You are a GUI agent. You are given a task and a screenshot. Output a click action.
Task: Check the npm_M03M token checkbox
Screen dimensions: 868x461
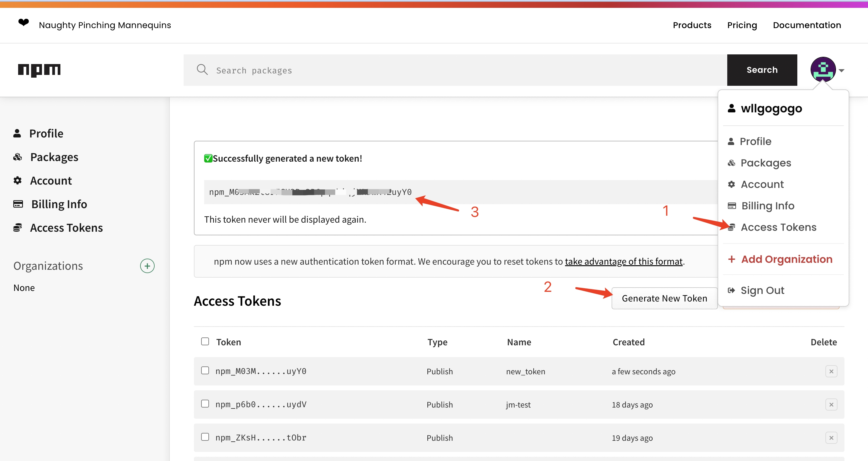[205, 371]
